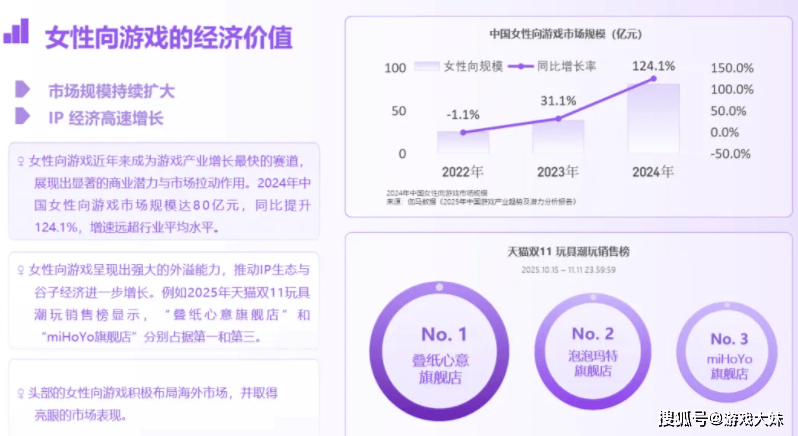This screenshot has height=436, width=798.
Task: Click the arrow bullet beside IP 经济高速增长
Action: [22, 117]
